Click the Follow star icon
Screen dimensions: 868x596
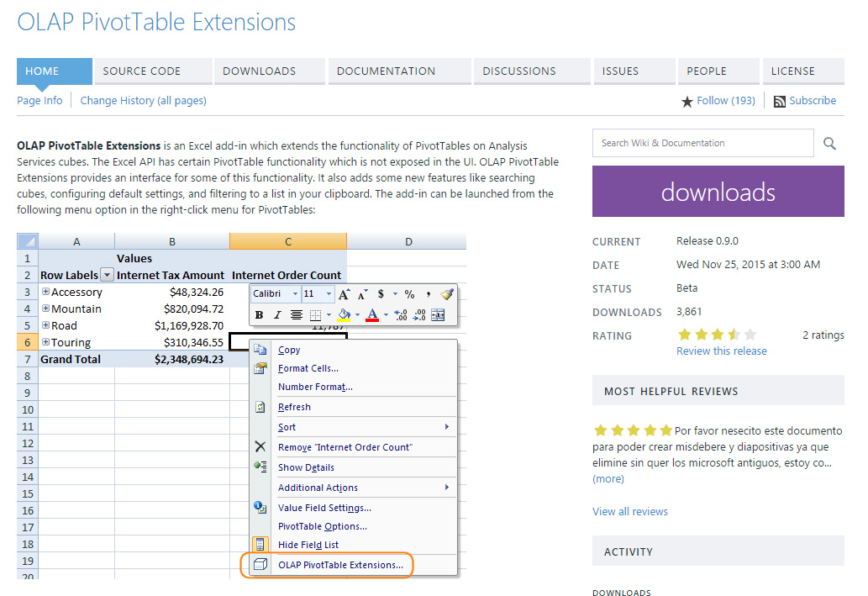(687, 101)
